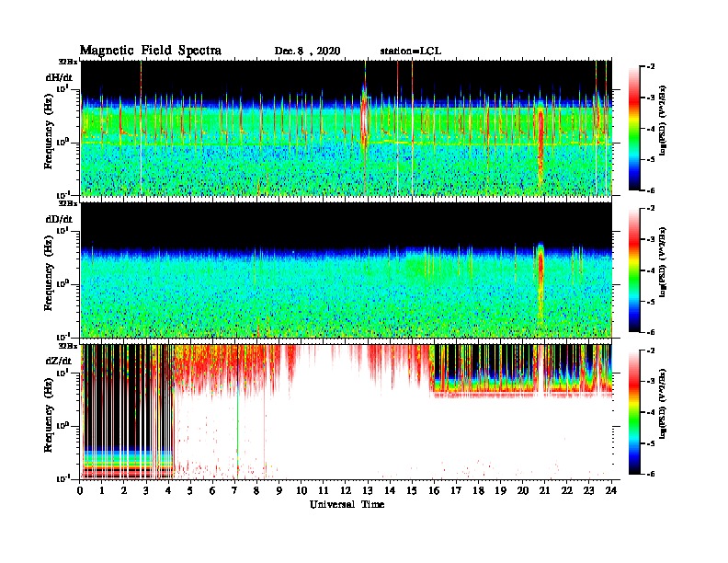Click the x-axis tick label '14'

pos(390,491)
